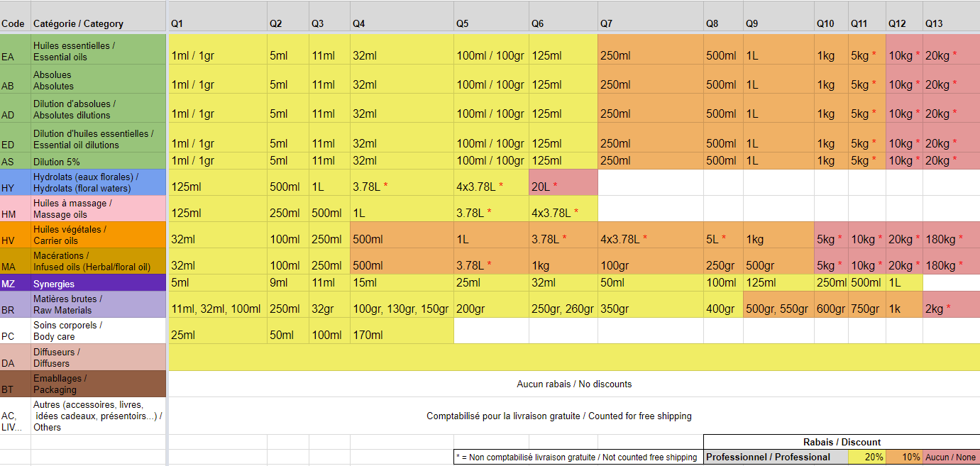Click the yellow 20% discount legend cell

(x=867, y=457)
